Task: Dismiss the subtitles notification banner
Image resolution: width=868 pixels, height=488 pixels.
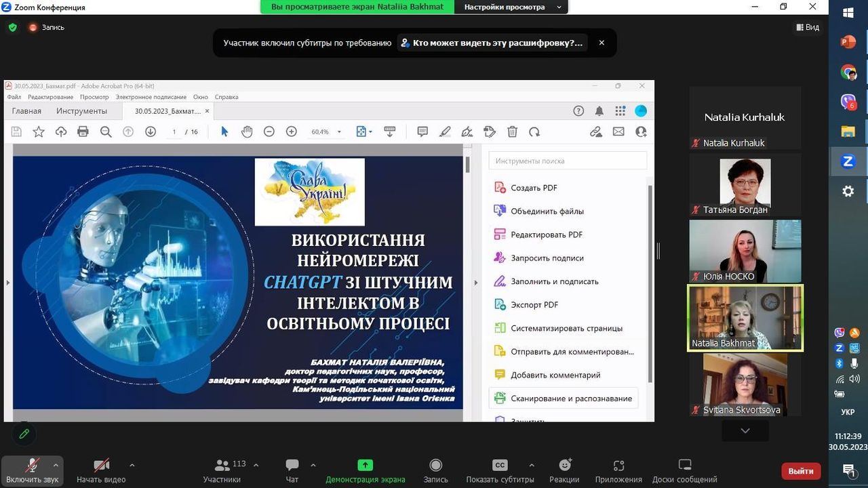Action: (601, 43)
